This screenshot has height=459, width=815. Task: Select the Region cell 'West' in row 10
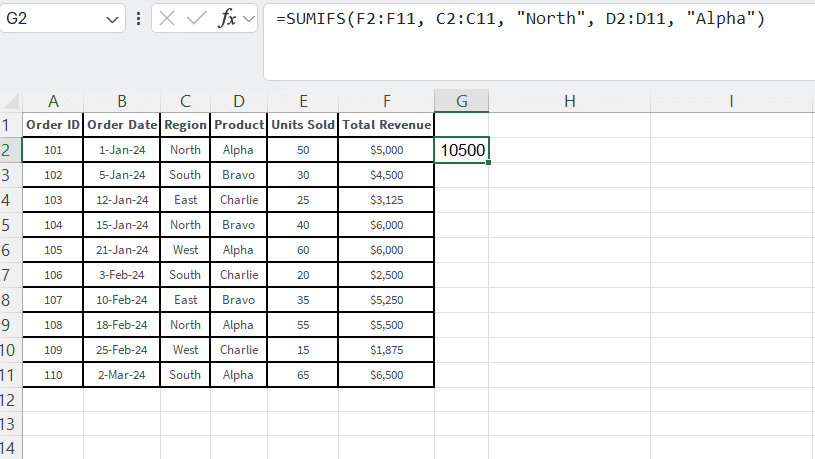[185, 350]
